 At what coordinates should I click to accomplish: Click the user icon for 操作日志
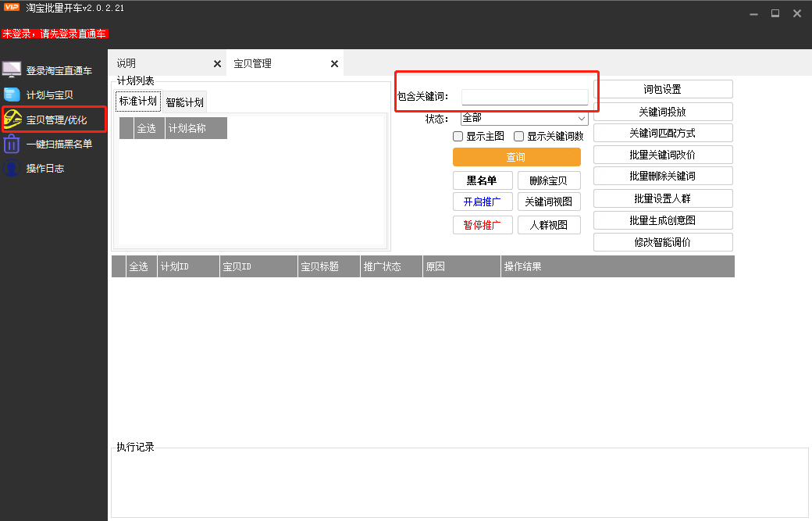(12, 168)
